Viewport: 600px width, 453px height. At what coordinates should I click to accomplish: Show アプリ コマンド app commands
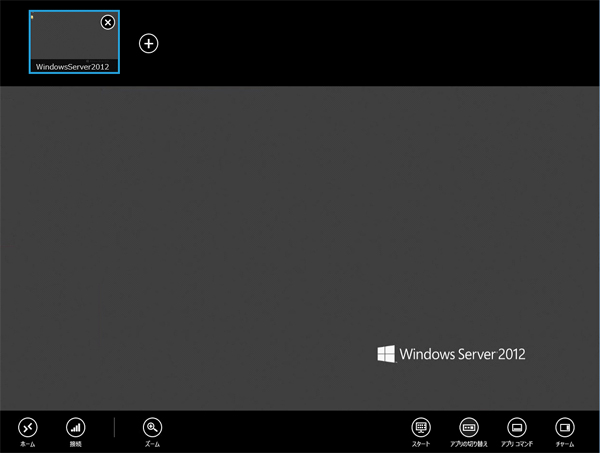tap(517, 427)
